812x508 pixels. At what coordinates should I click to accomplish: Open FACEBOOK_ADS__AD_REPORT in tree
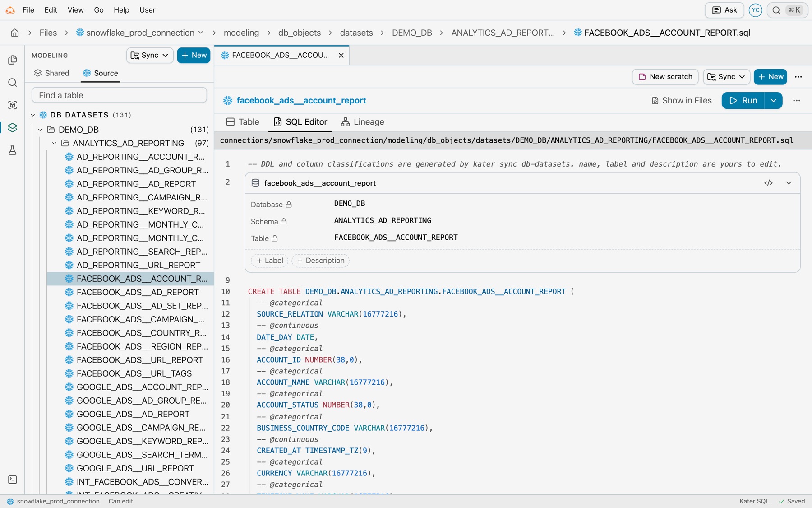pos(130,292)
